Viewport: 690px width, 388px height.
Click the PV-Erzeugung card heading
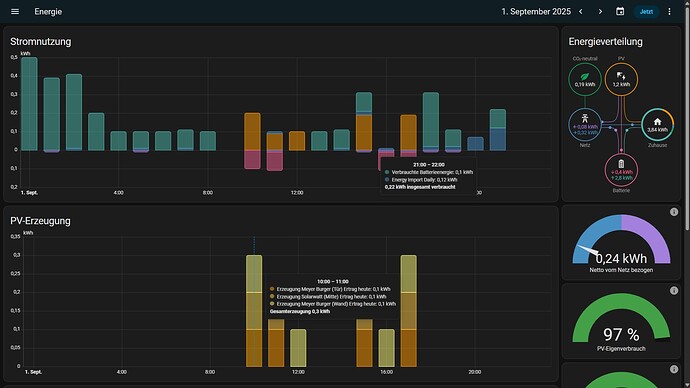[x=40, y=221]
